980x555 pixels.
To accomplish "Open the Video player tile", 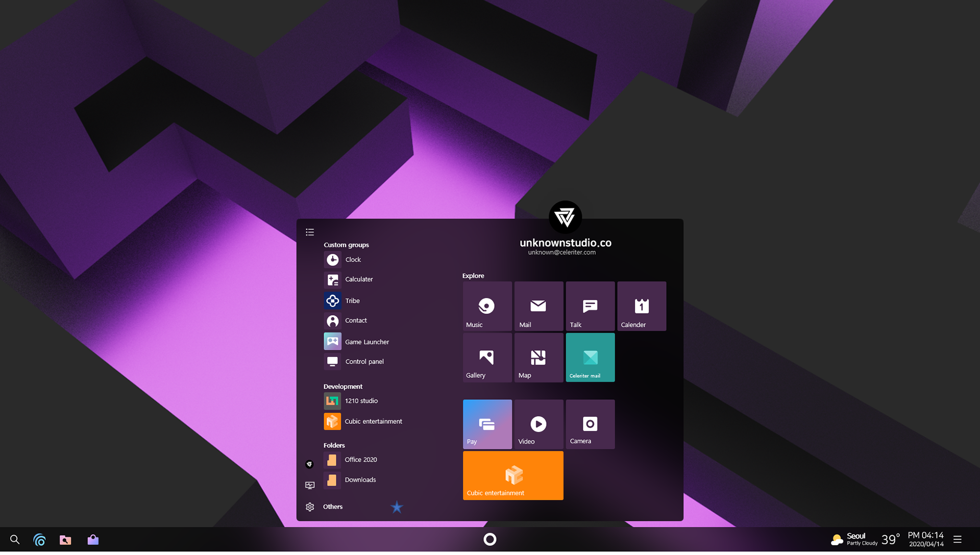I will [x=538, y=424].
